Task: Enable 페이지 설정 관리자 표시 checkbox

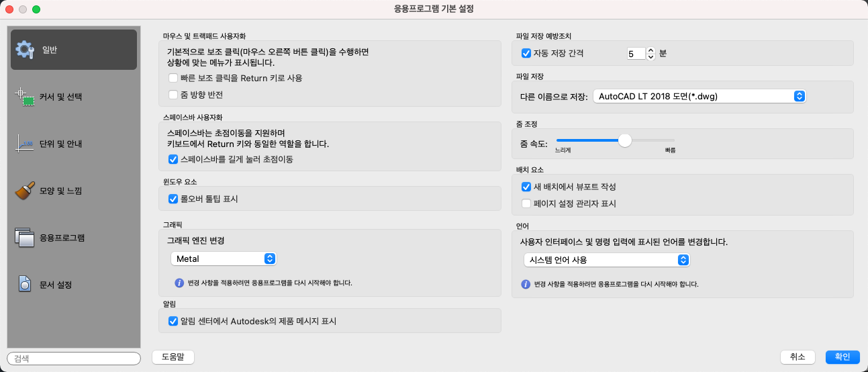Action: point(526,203)
